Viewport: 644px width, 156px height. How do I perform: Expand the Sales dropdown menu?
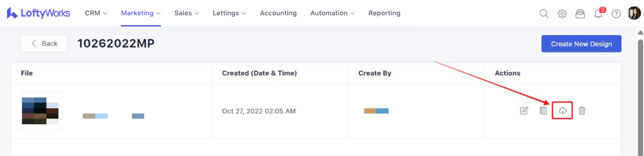pyautogui.click(x=187, y=13)
